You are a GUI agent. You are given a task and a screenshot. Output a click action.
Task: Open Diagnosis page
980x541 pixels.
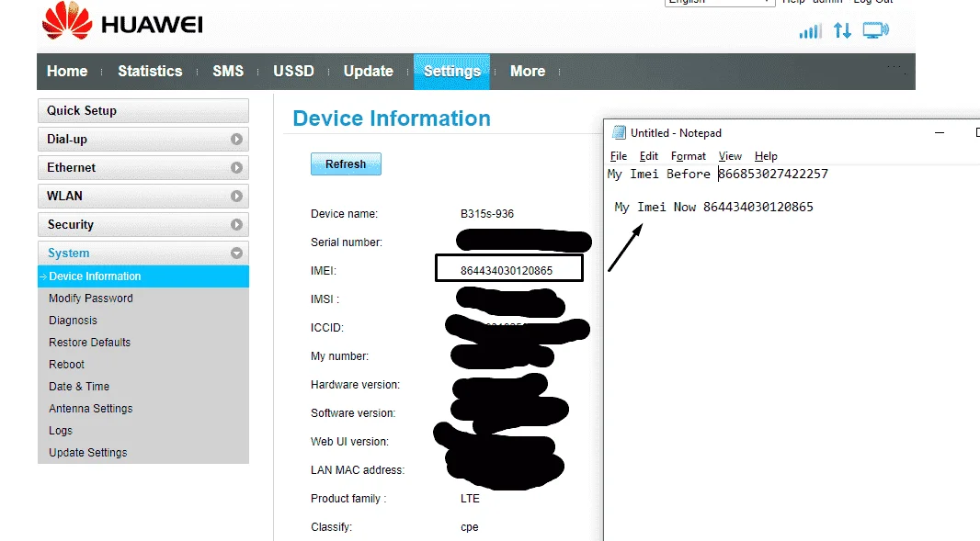74,321
